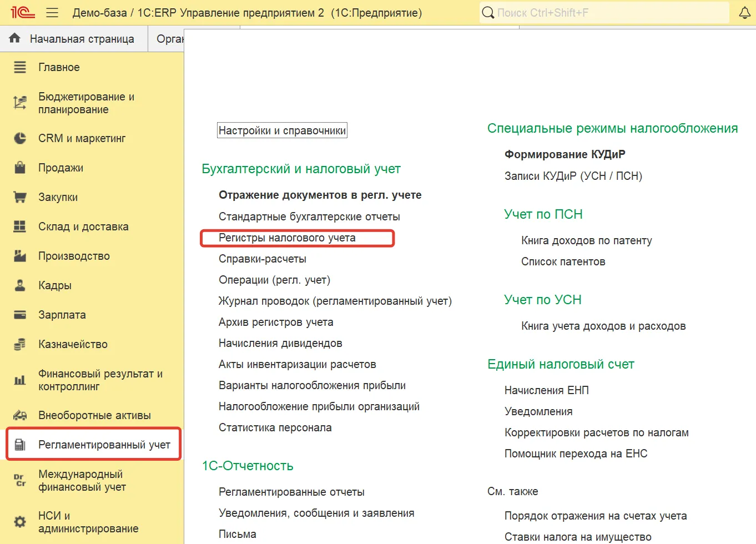Click the Зарплата card icon
The image size is (756, 544).
(x=20, y=315)
